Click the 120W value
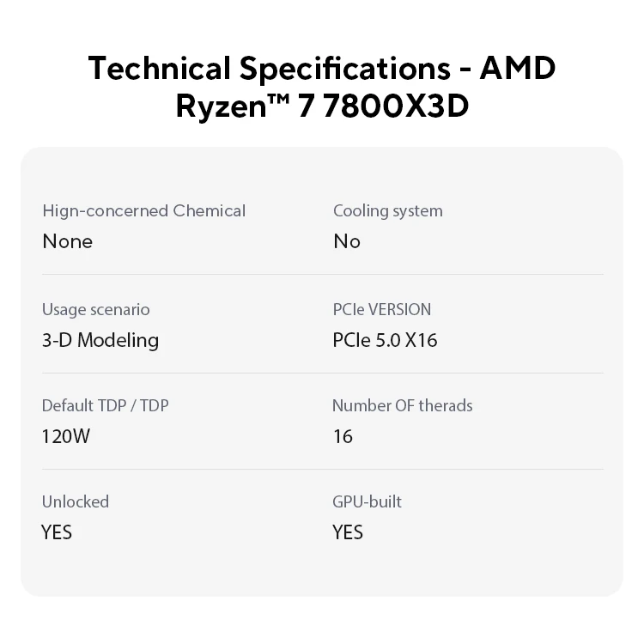 [66, 436]
